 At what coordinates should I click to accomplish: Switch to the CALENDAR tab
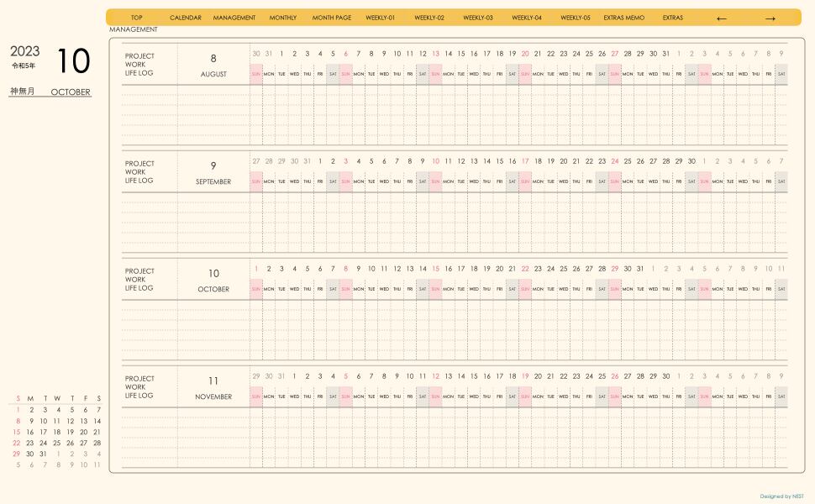(186, 18)
